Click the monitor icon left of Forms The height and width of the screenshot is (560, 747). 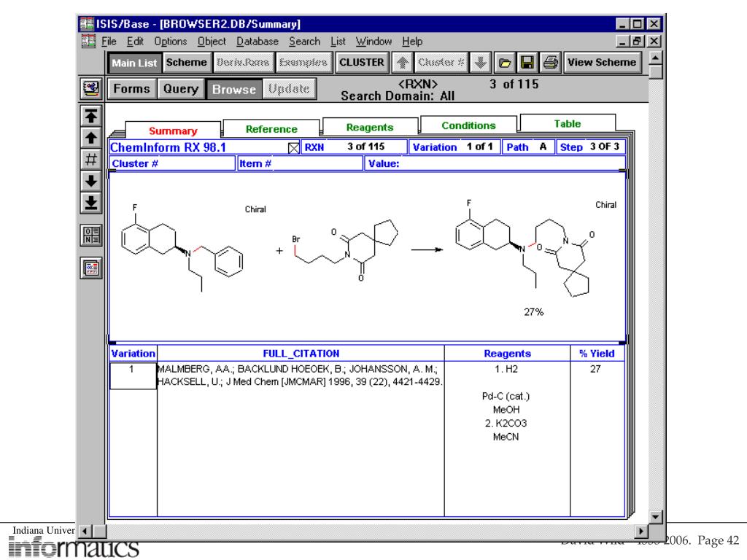coord(91,88)
